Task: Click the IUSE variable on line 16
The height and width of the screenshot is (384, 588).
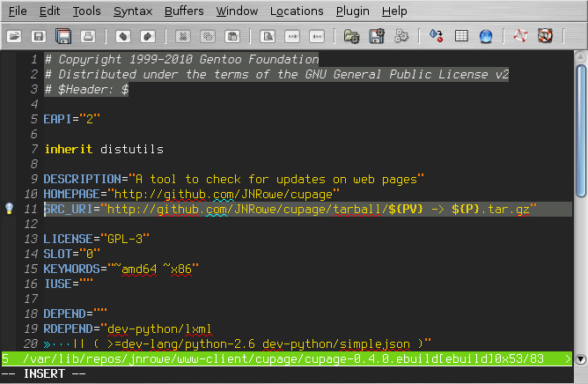Action: point(58,284)
